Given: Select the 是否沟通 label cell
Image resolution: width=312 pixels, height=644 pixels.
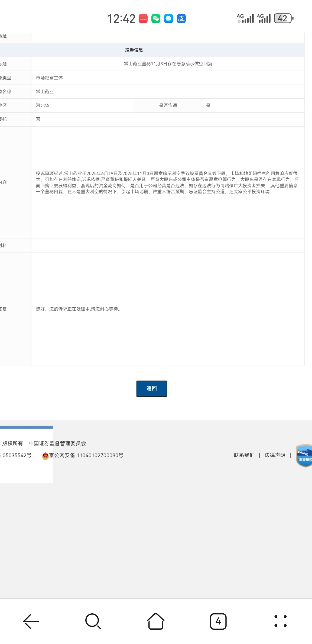Looking at the screenshot, I should 168,105.
